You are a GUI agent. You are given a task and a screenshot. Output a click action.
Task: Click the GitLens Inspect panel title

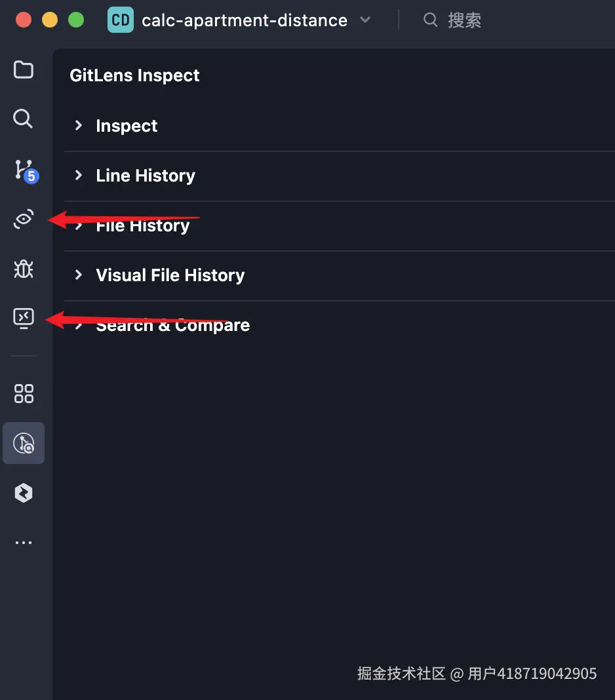tap(134, 75)
